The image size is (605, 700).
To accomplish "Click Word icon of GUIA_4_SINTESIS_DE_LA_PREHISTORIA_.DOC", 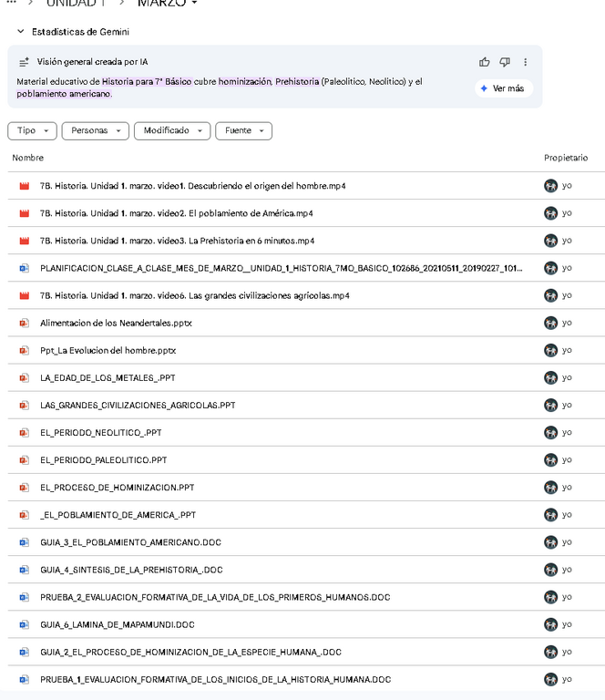I will (x=25, y=570).
